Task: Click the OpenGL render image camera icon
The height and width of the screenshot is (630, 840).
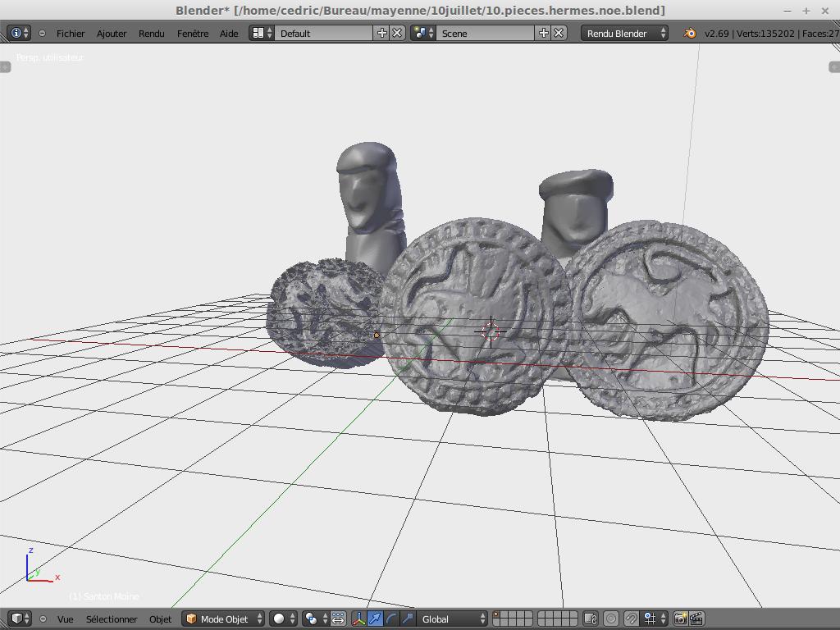Action: tap(680, 619)
